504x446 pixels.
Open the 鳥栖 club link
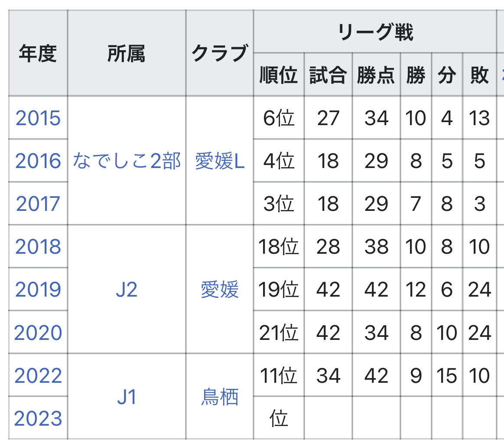[x=220, y=397]
